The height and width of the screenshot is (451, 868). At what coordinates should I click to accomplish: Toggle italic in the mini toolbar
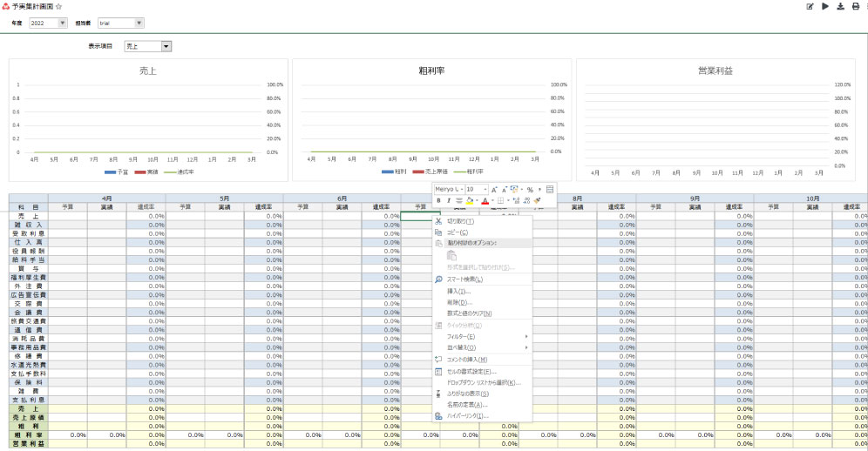point(449,200)
